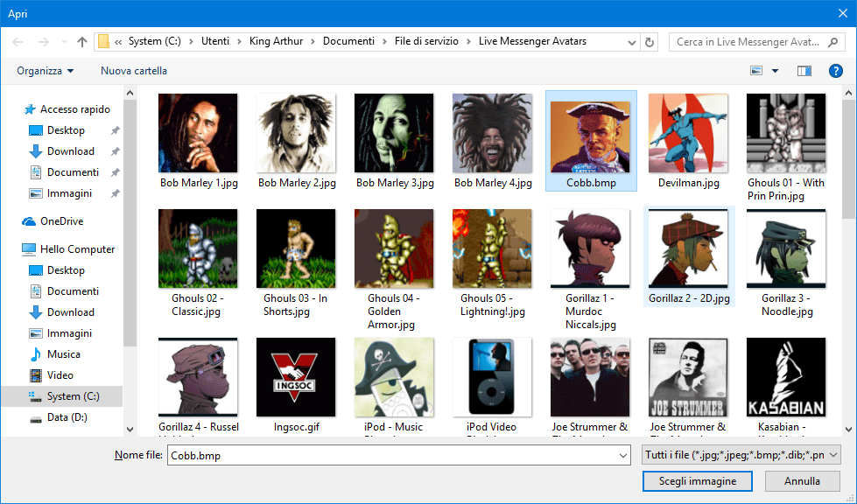Unpin Desktop using its pin icon
The image size is (857, 504).
[x=116, y=130]
